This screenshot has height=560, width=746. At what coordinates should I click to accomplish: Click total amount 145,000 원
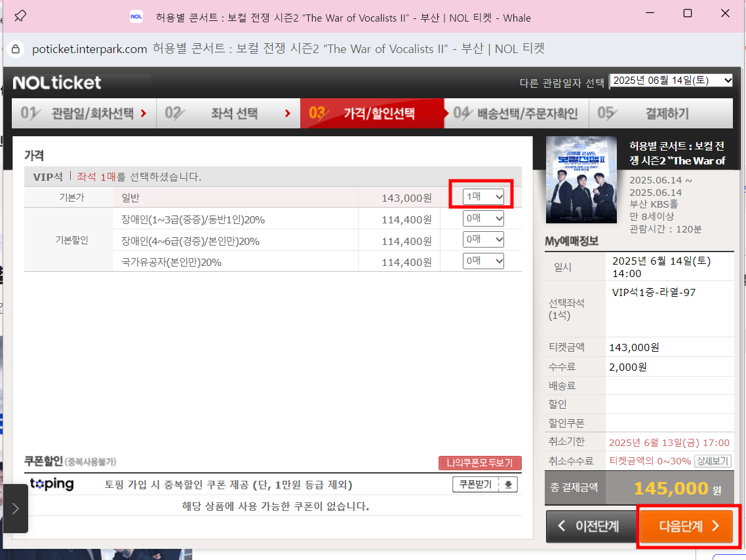point(677,488)
